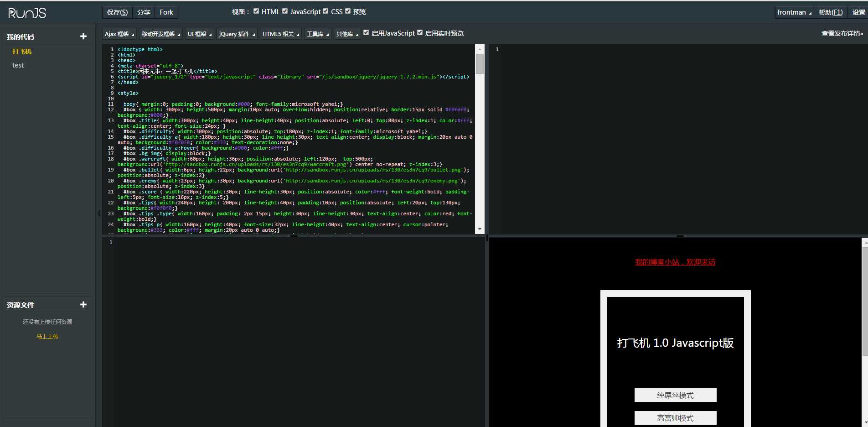Click the RunJS logo
Screen dimensions: 868x427
pos(27,13)
